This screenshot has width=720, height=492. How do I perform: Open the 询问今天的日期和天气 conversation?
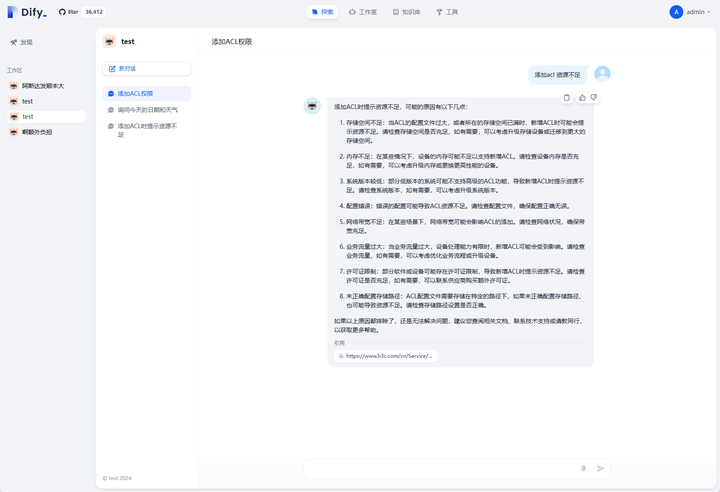pos(146,110)
